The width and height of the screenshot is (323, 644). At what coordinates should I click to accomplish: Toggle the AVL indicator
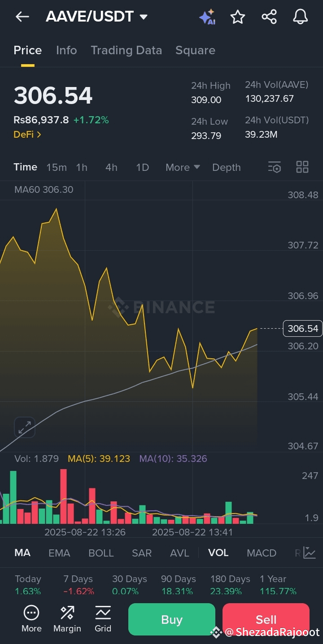click(x=179, y=553)
